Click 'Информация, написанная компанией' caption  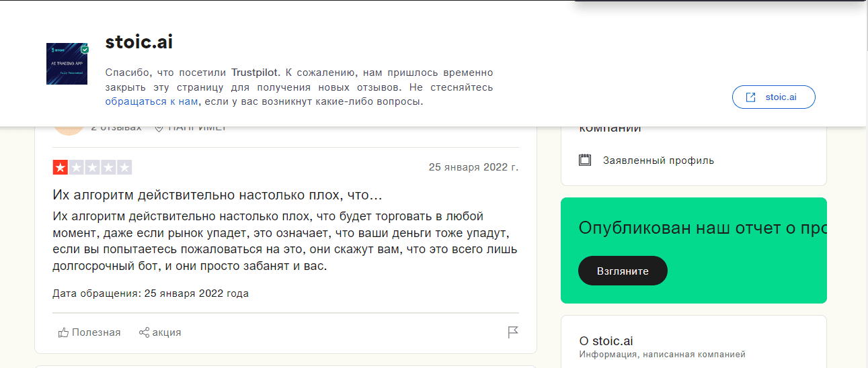[x=662, y=355]
